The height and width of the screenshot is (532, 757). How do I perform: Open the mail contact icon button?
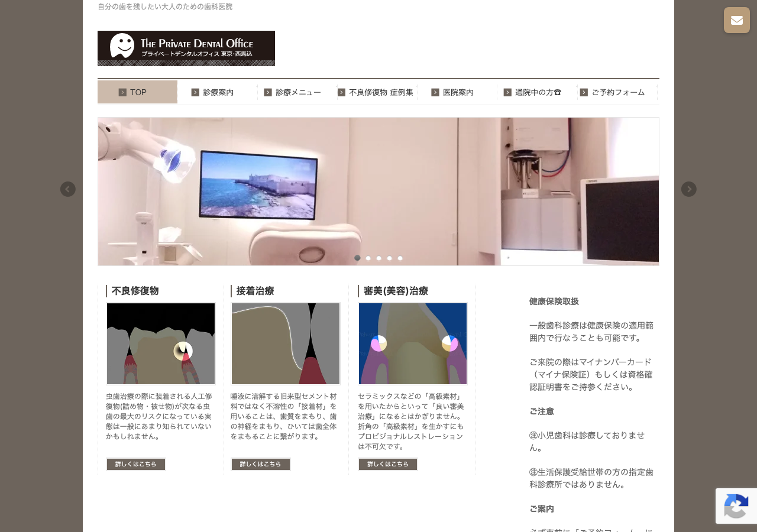click(737, 20)
